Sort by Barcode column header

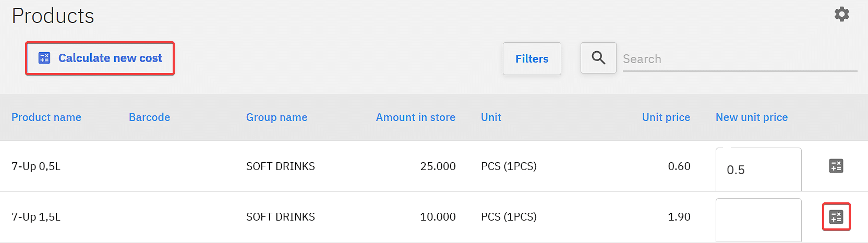tap(149, 117)
